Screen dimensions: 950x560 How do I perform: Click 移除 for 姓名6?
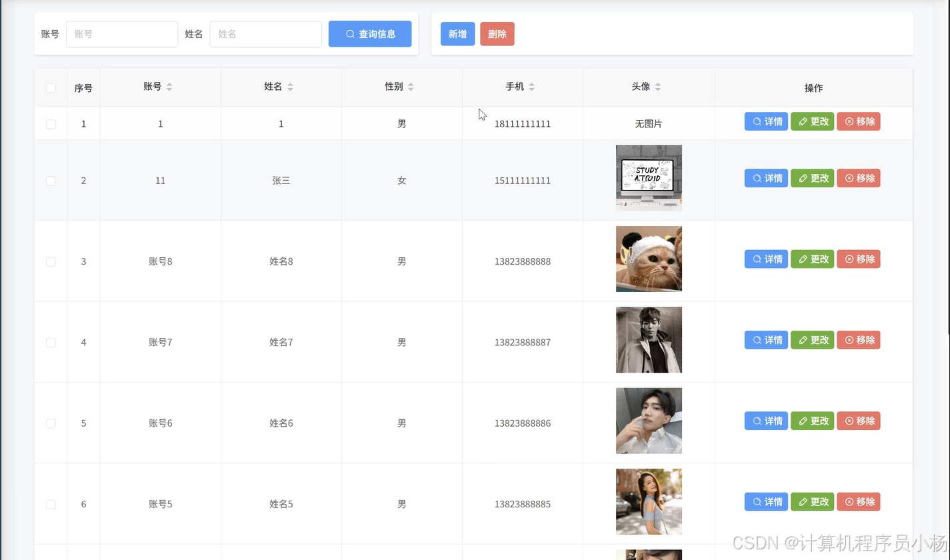[x=859, y=421]
